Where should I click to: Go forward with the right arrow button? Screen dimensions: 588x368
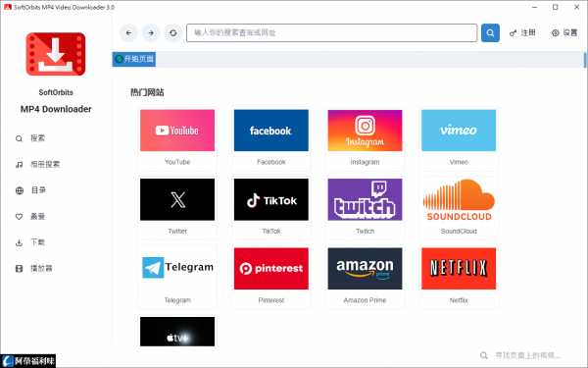(151, 33)
